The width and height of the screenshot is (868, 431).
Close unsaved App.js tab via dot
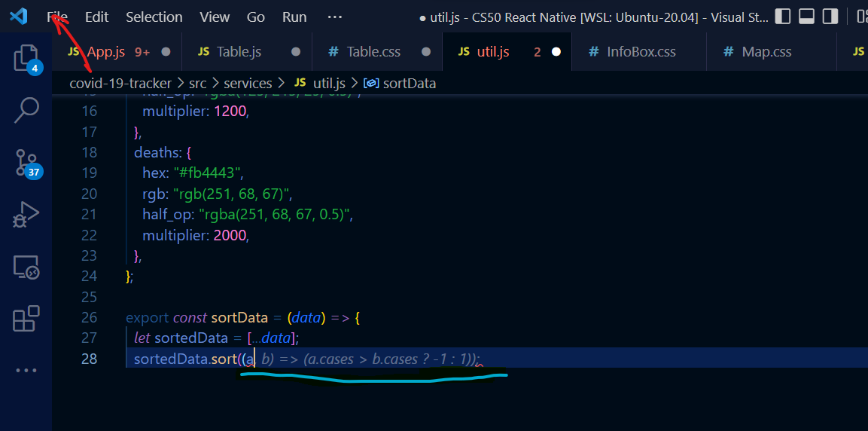pos(166,52)
